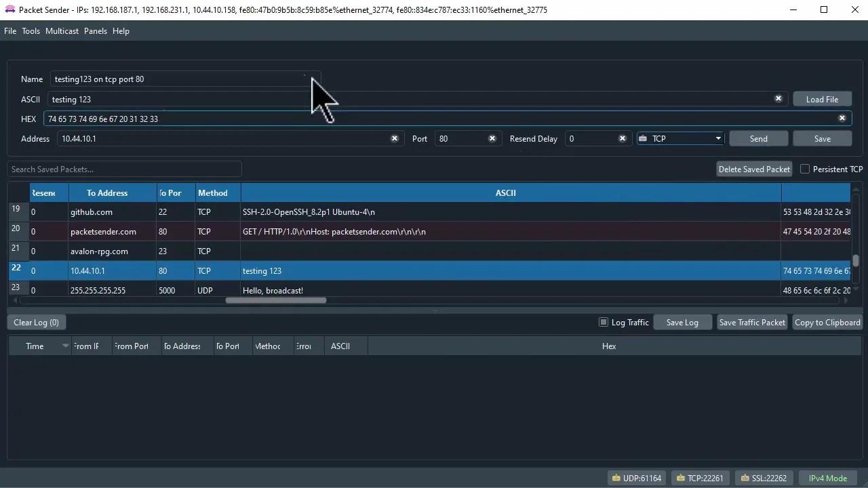
Task: Open the Panels menu
Action: coord(95,30)
